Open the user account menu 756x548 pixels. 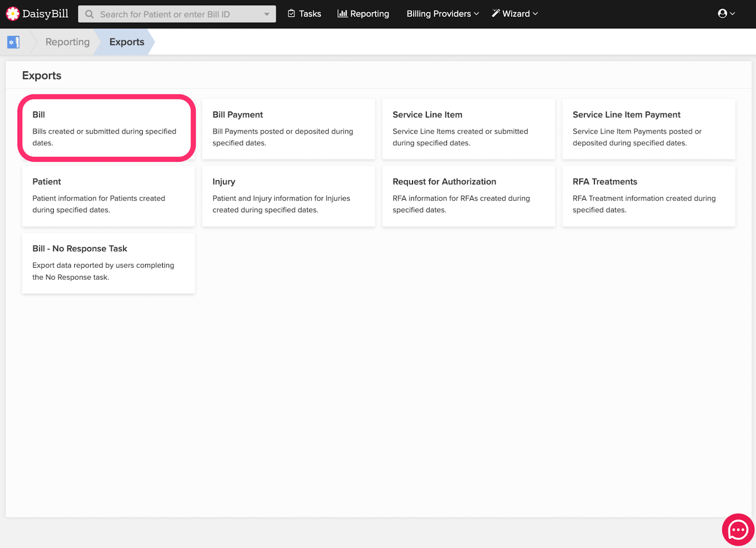click(x=726, y=14)
